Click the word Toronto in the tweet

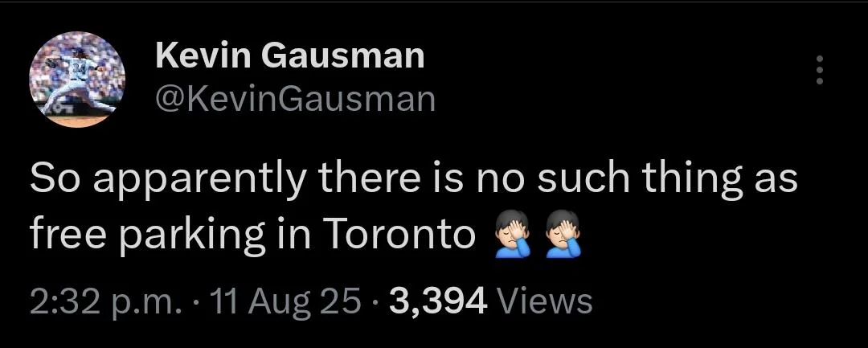[x=399, y=234]
